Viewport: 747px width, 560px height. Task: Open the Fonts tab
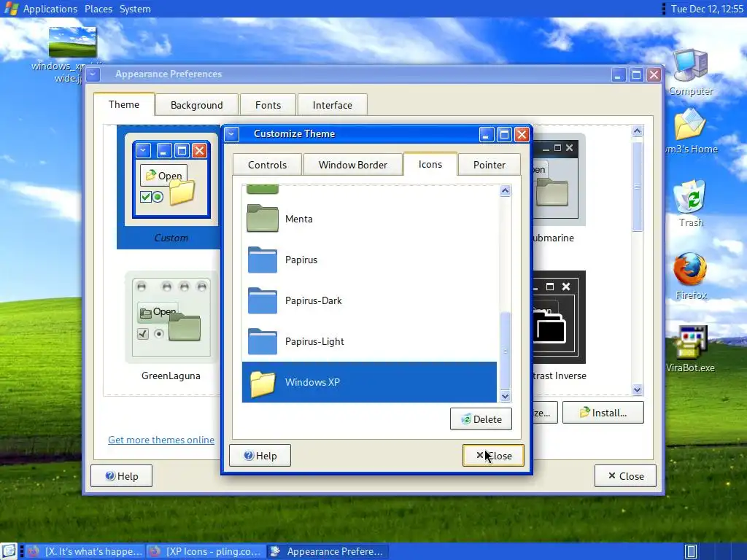[268, 105]
